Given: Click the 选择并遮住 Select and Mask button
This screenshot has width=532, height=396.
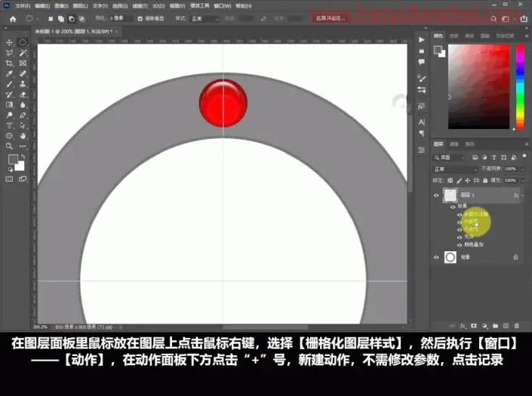Looking at the screenshot, I should click(x=331, y=18).
